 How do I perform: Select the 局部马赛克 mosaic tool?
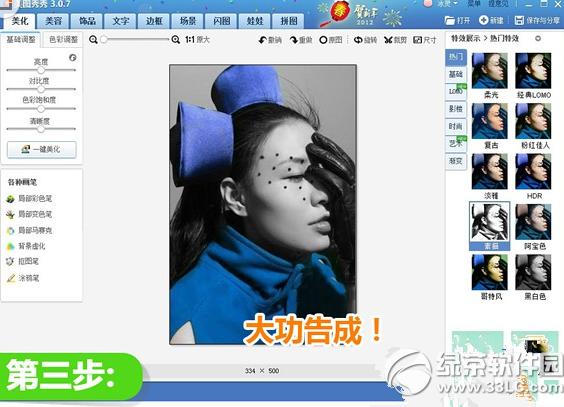29,230
